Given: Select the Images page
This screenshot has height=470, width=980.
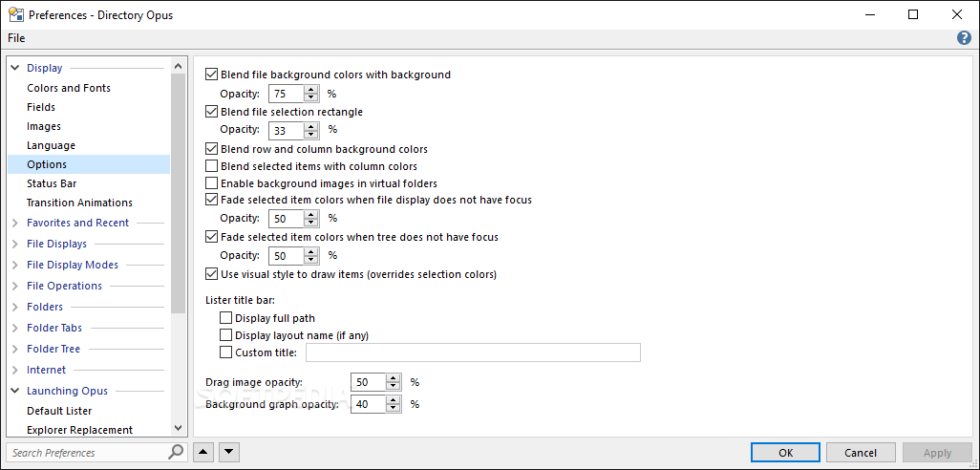Looking at the screenshot, I should 44,126.
